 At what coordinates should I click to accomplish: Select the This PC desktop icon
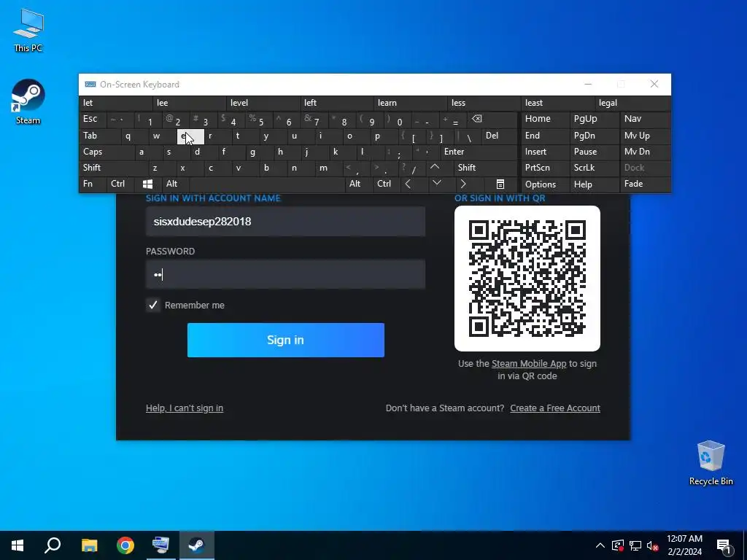click(28, 30)
